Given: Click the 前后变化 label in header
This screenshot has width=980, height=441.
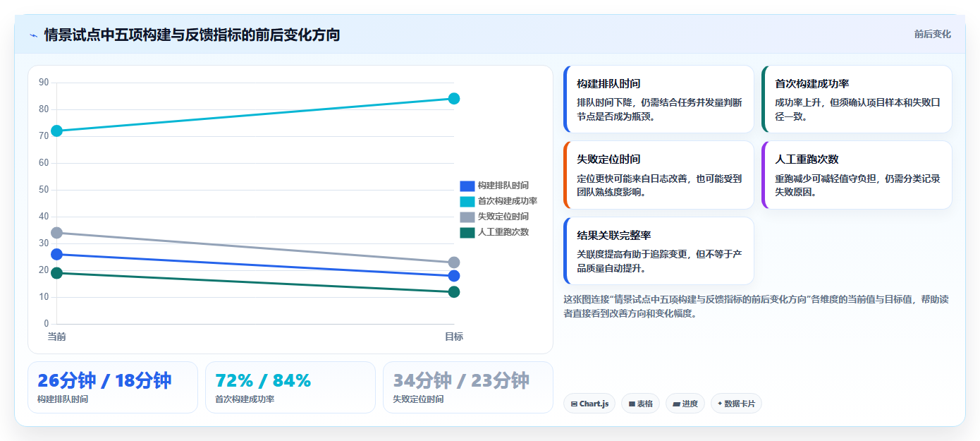Looking at the screenshot, I should (x=932, y=34).
